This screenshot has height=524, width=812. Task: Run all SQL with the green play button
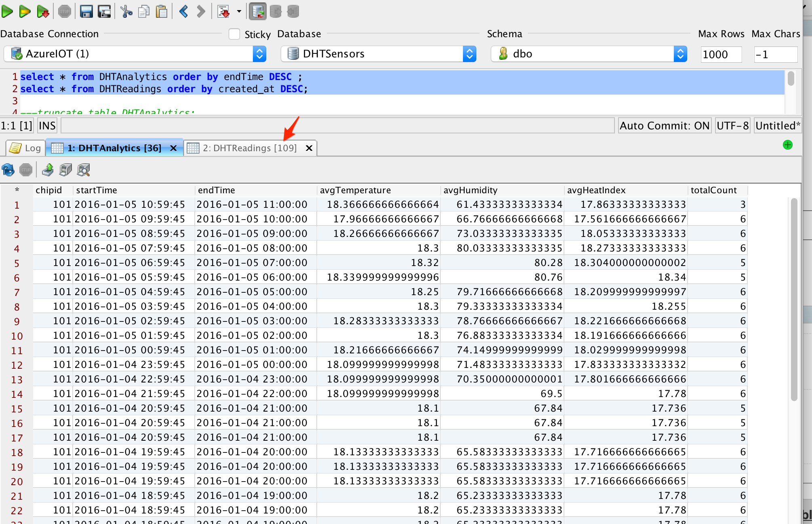pos(7,11)
